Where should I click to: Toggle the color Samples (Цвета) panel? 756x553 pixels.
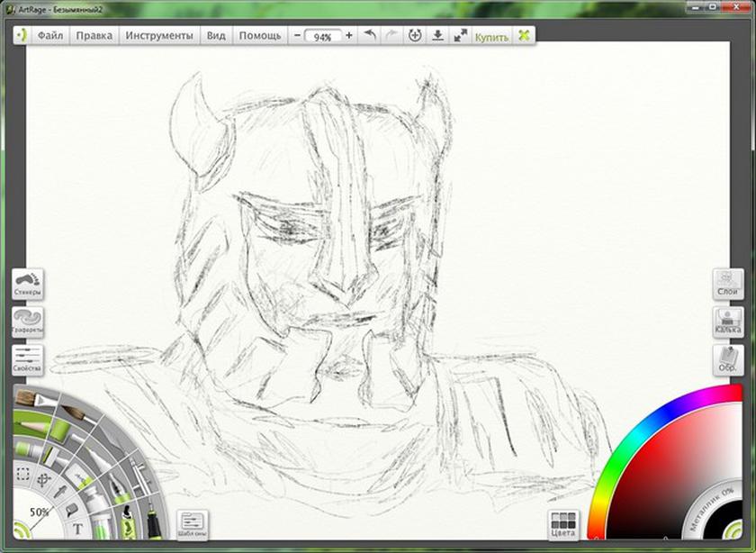(563, 525)
